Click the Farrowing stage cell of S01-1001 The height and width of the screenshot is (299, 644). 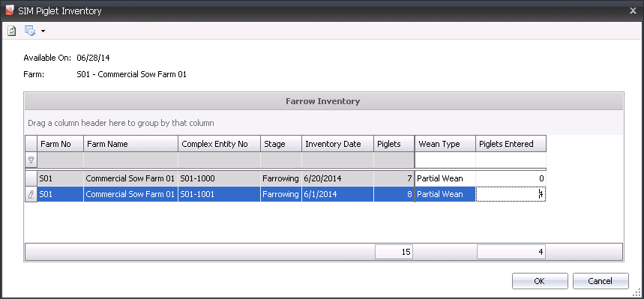[281, 194]
